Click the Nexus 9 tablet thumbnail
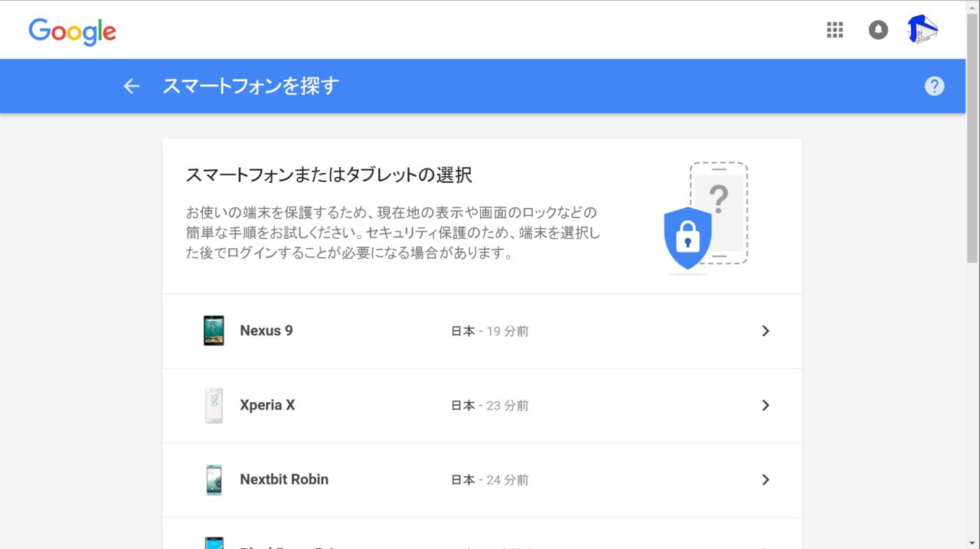980x549 pixels. [x=214, y=331]
